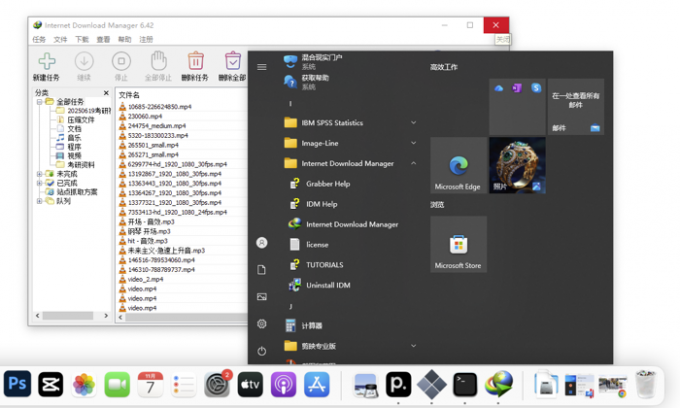Select the 视频 category
680x408 pixels.
coord(74,156)
